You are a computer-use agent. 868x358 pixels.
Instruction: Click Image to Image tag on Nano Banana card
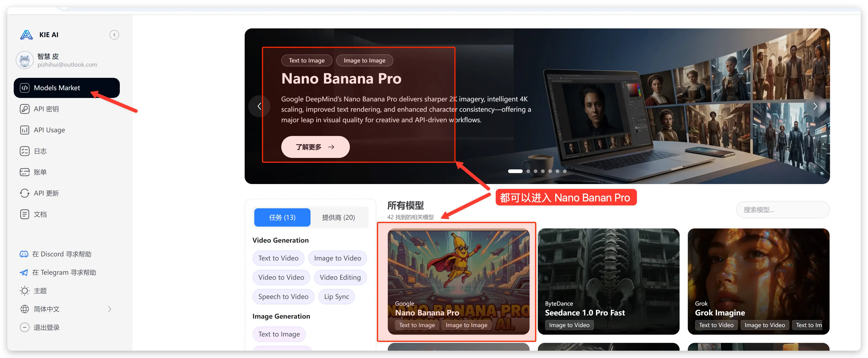tap(466, 325)
